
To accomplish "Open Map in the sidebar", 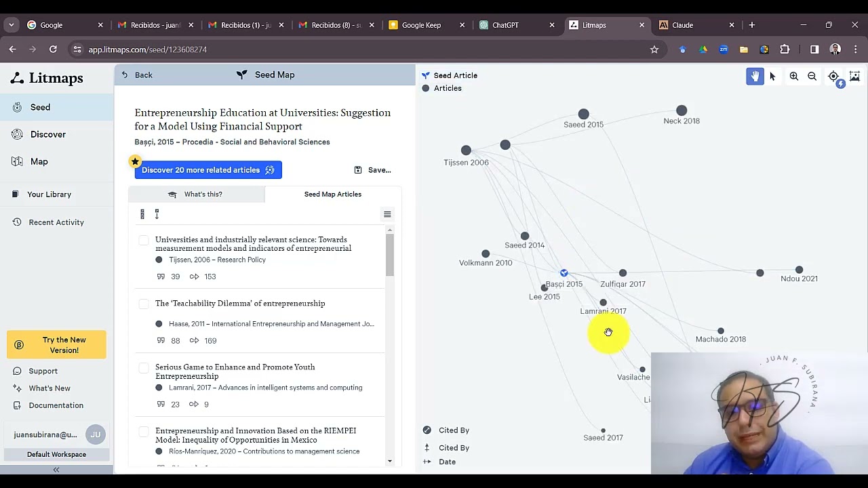I will (57, 161).
